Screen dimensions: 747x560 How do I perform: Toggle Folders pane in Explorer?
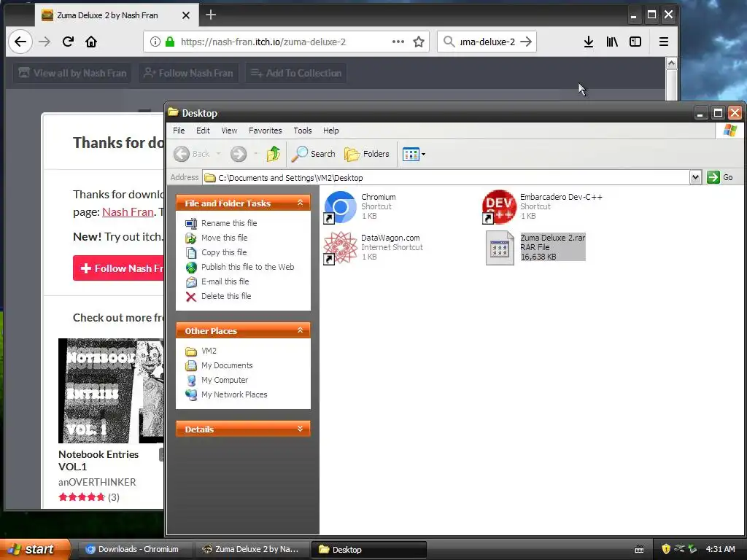366,154
